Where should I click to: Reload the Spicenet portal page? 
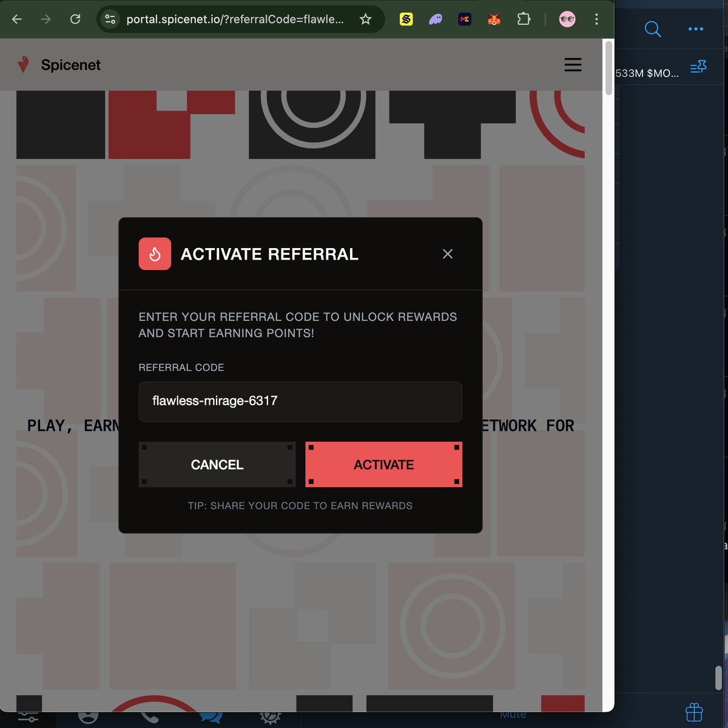[75, 19]
